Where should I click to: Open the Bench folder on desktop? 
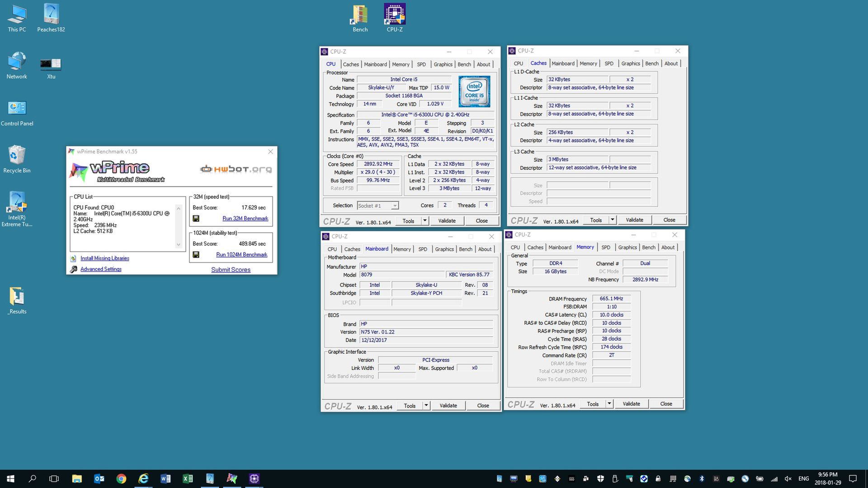point(360,18)
